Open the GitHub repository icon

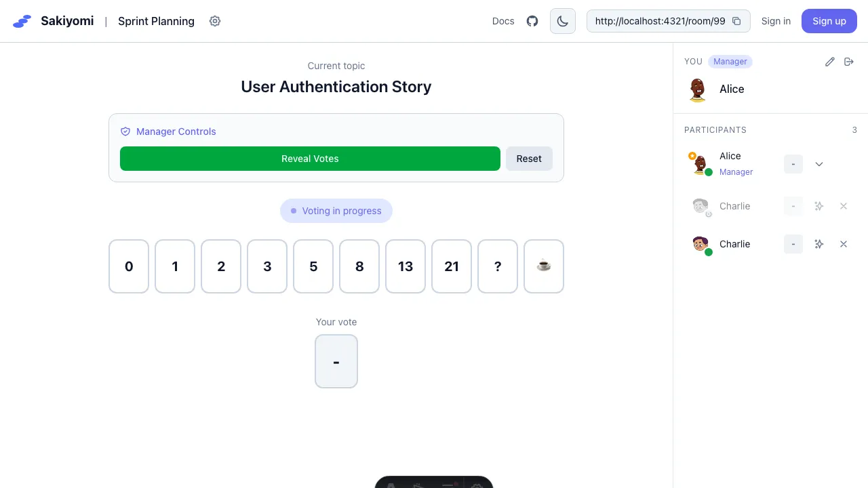(x=532, y=21)
